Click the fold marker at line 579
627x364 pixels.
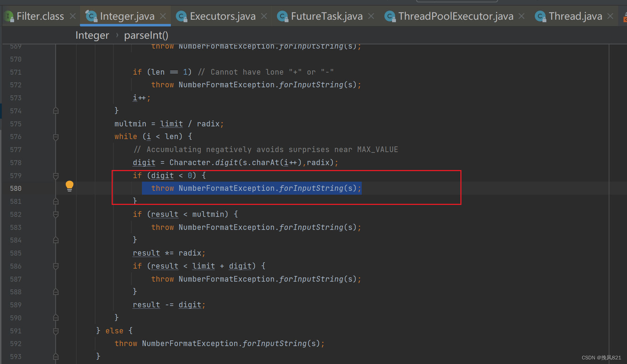55,176
